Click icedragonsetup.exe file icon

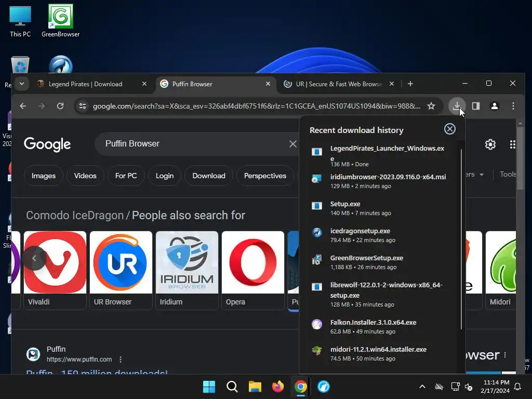click(x=316, y=233)
